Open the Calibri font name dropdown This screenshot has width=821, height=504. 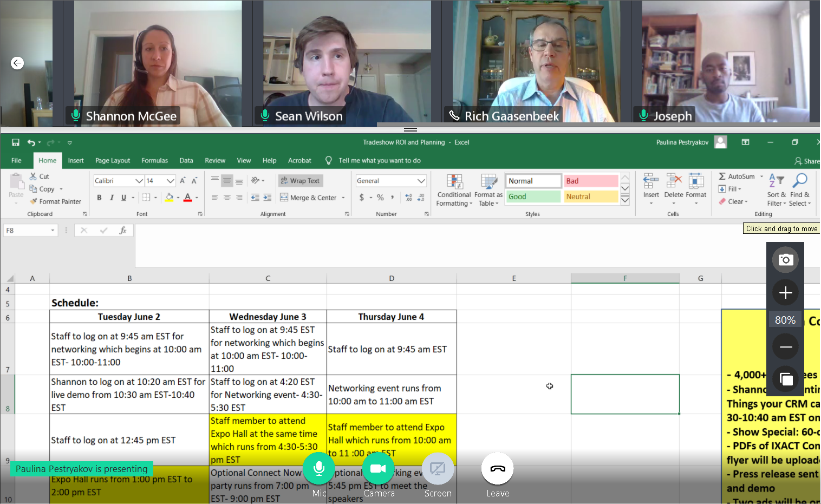click(139, 181)
